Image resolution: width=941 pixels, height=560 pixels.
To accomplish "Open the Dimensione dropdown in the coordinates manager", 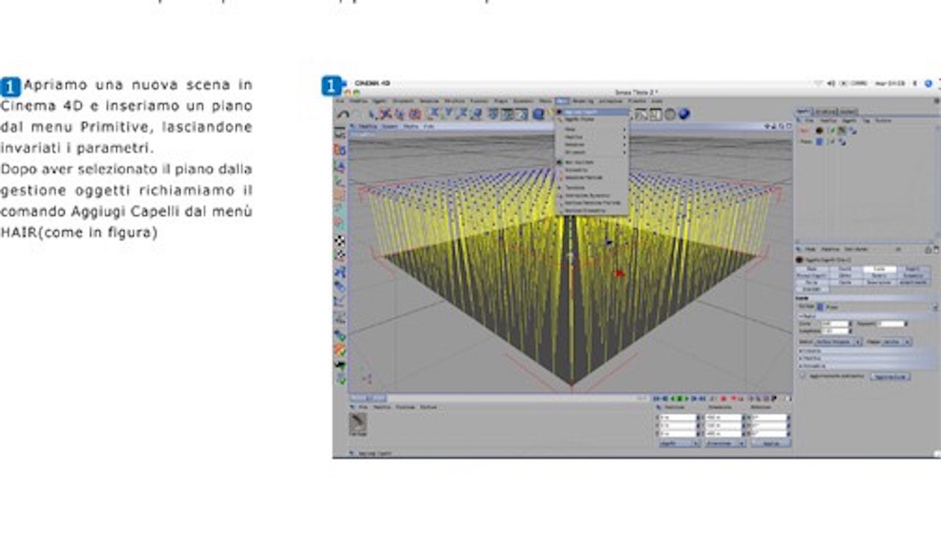I will tap(725, 443).
